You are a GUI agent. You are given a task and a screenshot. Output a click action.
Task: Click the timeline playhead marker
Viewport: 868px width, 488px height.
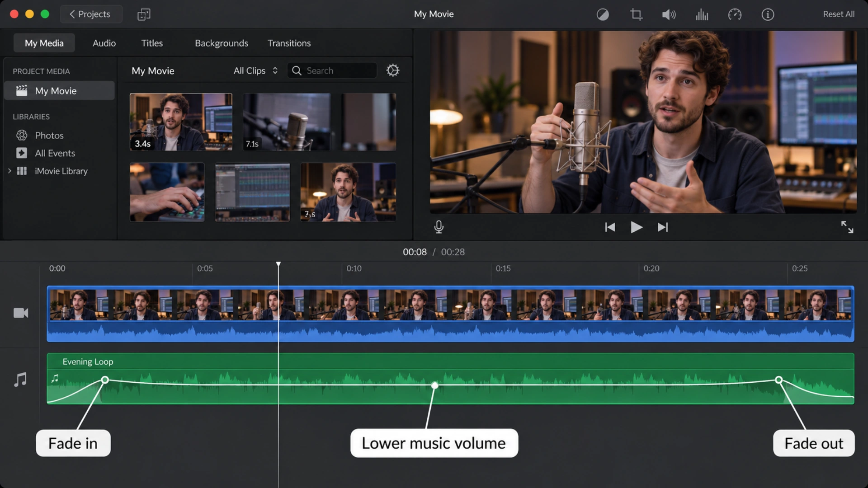[278, 264]
